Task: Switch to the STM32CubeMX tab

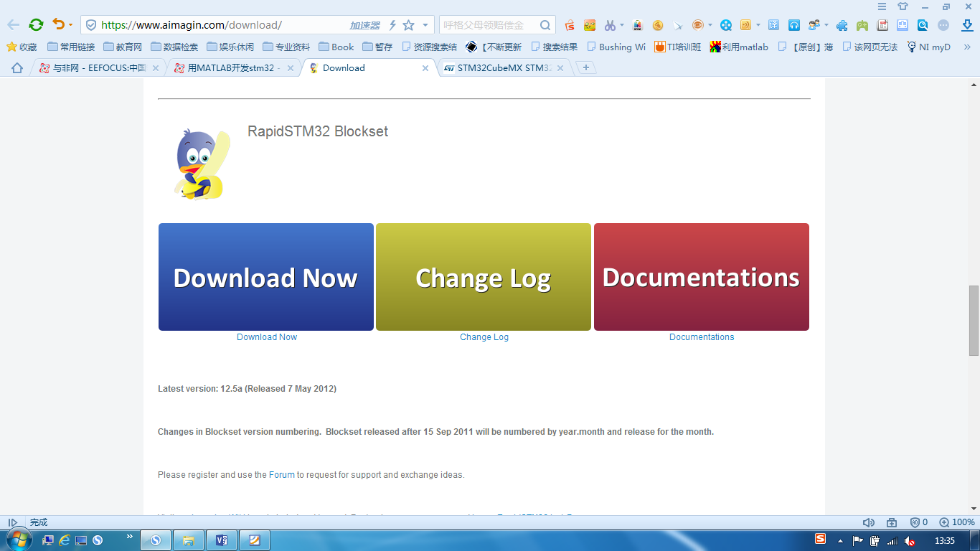Action: click(x=504, y=68)
